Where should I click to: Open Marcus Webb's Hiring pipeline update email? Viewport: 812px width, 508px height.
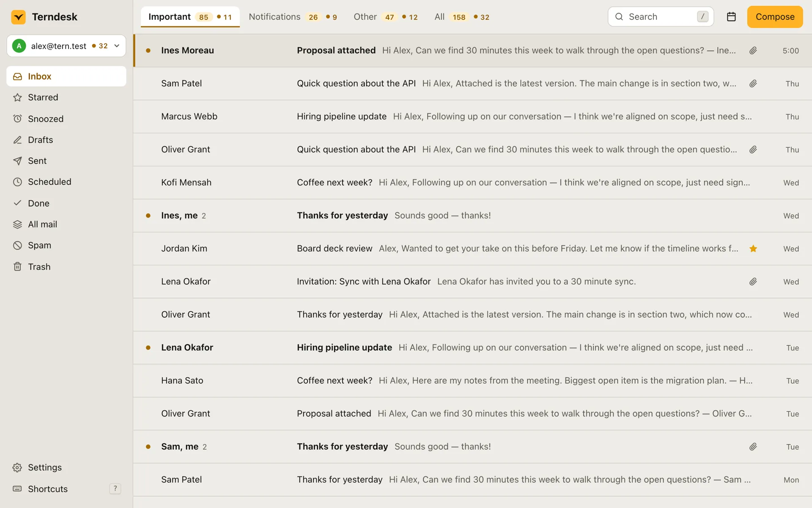473,117
